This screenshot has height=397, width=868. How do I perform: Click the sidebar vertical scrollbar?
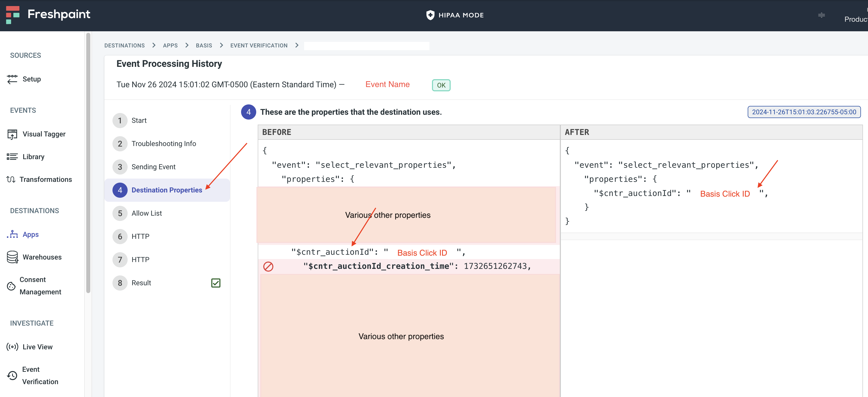pyautogui.click(x=88, y=163)
